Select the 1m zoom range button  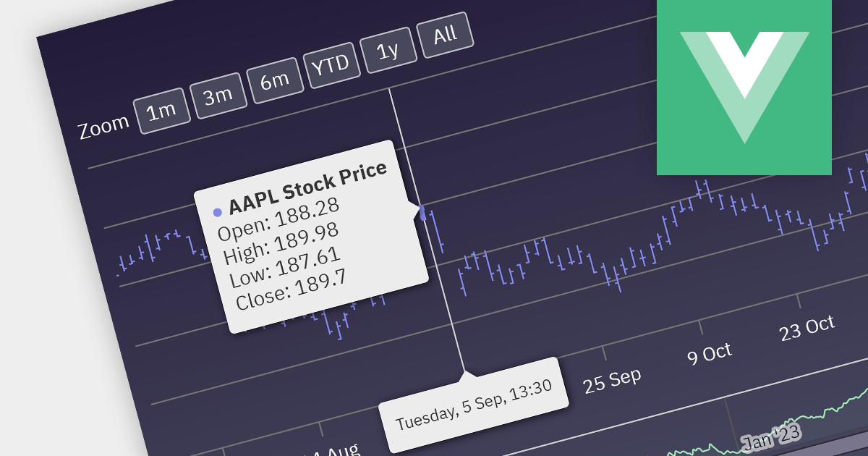pyautogui.click(x=161, y=111)
